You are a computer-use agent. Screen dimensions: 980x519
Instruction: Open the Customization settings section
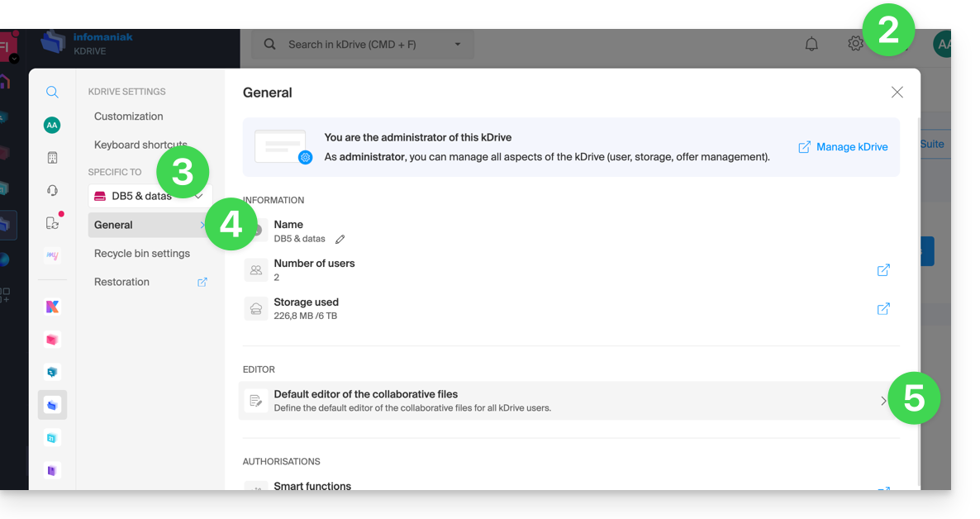[x=129, y=117]
